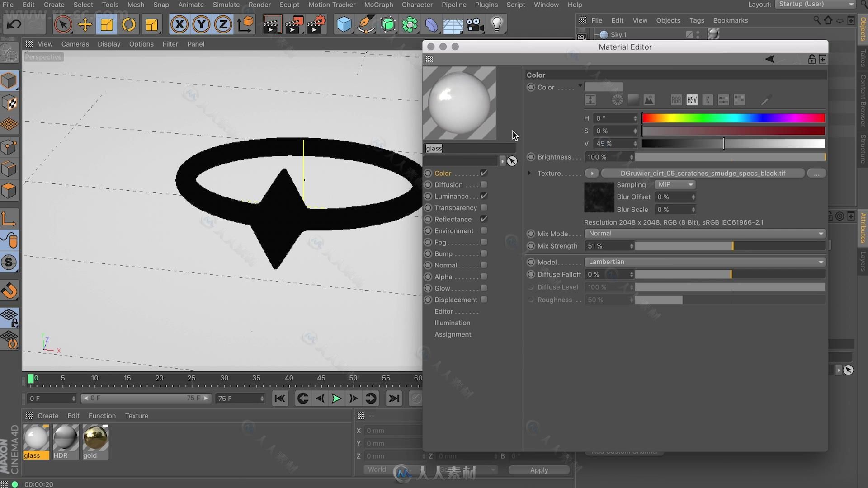This screenshot has width=868, height=488.
Task: Open the Simulate menu
Action: click(x=226, y=5)
